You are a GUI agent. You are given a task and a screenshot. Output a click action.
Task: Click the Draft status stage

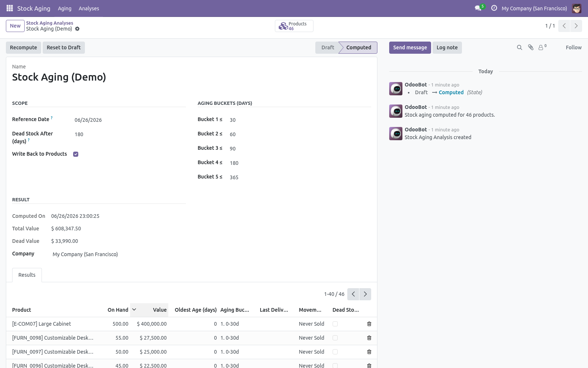pyautogui.click(x=327, y=47)
